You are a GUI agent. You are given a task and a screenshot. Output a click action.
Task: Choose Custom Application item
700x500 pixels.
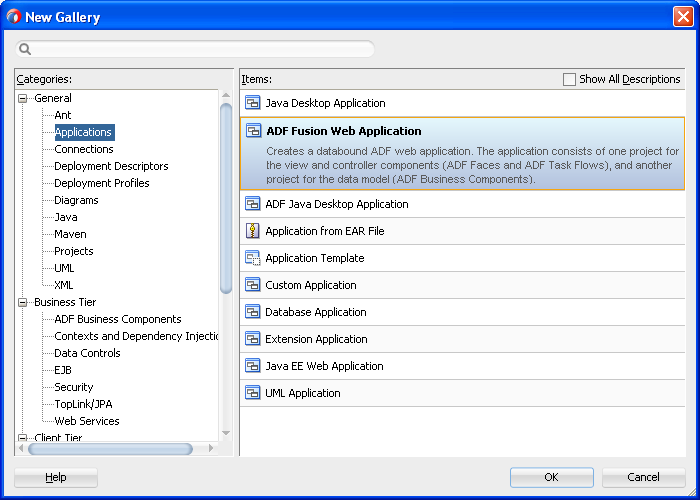click(462, 285)
